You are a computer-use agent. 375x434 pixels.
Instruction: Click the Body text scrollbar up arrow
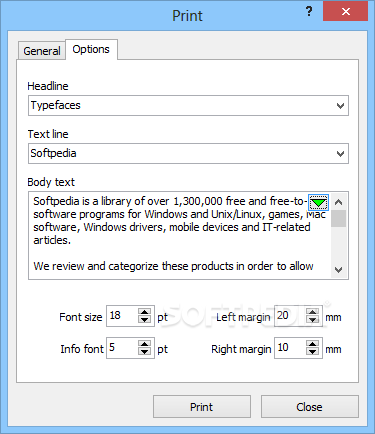(x=339, y=202)
